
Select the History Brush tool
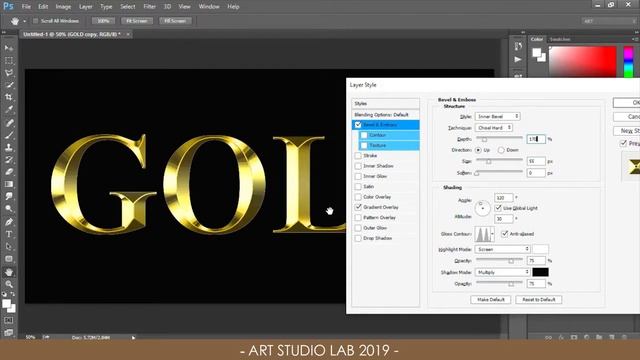9,160
